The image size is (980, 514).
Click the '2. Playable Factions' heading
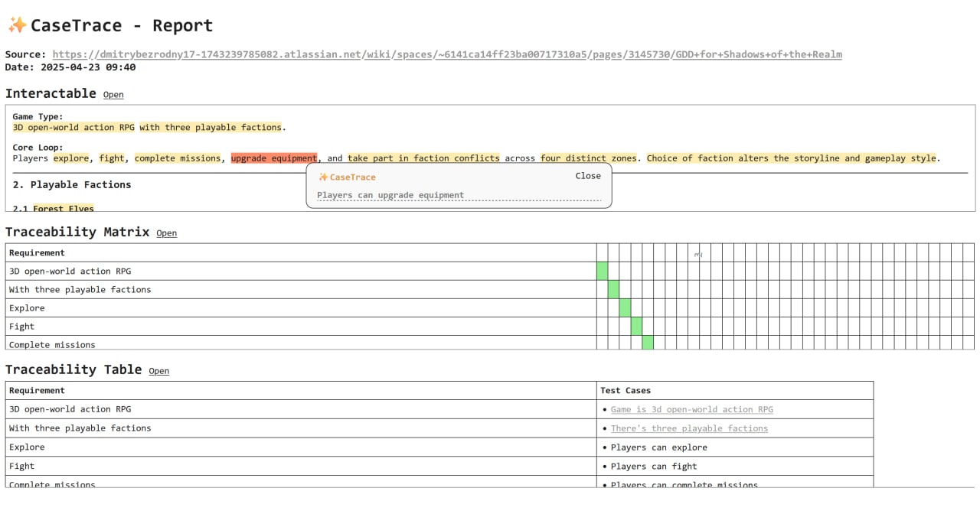point(72,184)
